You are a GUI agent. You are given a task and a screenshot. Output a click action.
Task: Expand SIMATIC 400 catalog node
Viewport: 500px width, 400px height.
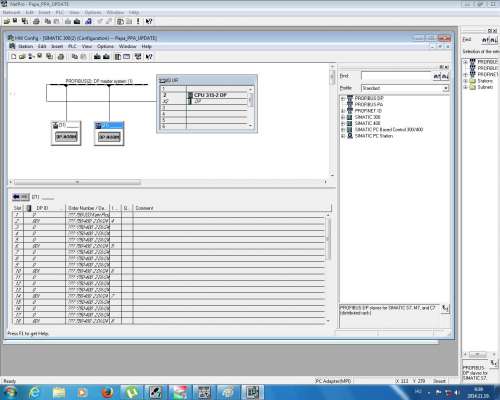343,124
